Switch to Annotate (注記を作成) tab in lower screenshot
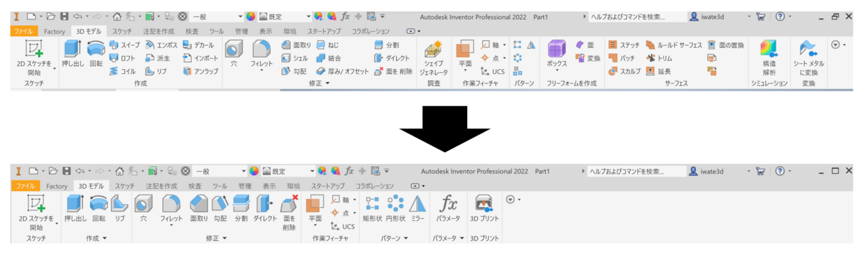 point(162,186)
